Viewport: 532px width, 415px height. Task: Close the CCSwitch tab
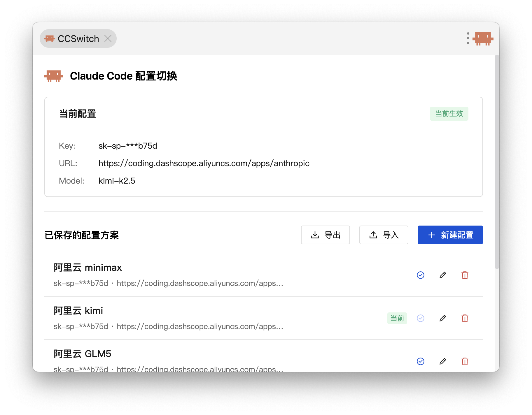(108, 38)
